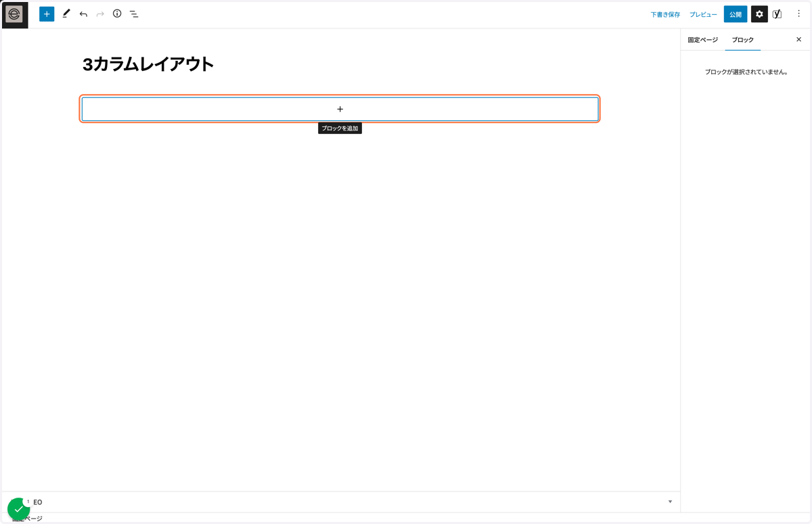Open the Yoast SEO sidebar icon

(777, 14)
